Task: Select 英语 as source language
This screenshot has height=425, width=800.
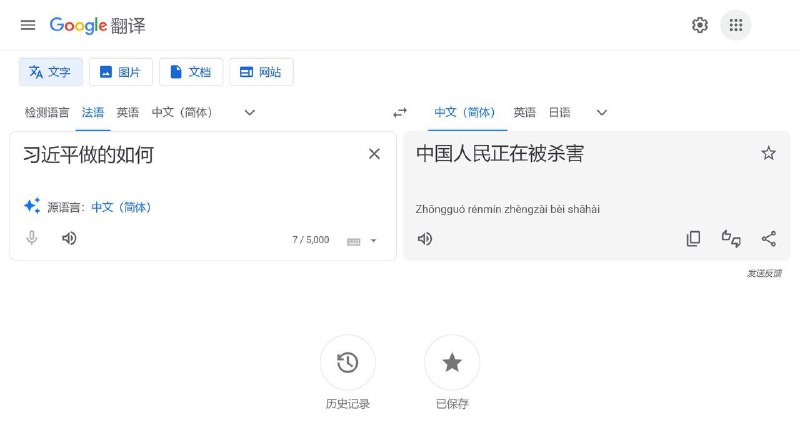Action: pyautogui.click(x=128, y=112)
